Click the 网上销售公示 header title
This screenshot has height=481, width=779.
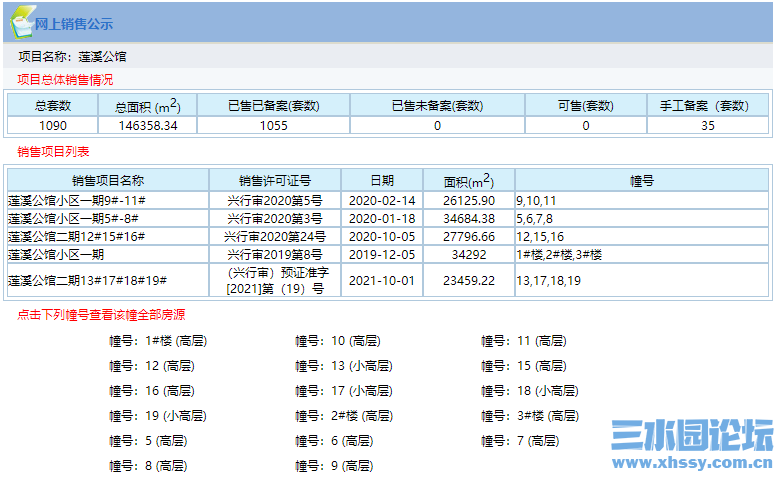point(74,24)
